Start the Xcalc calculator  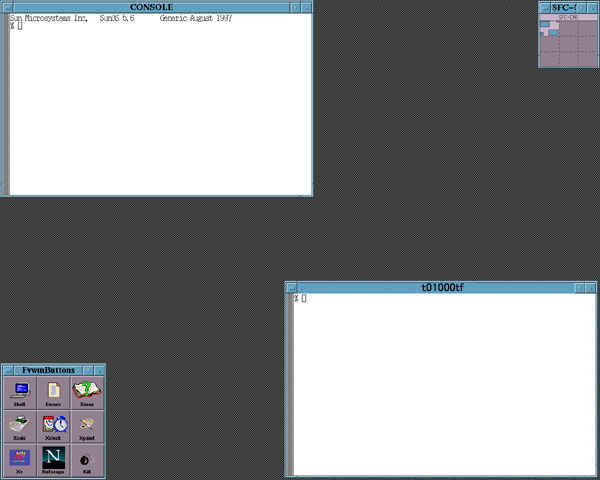pos(19,427)
